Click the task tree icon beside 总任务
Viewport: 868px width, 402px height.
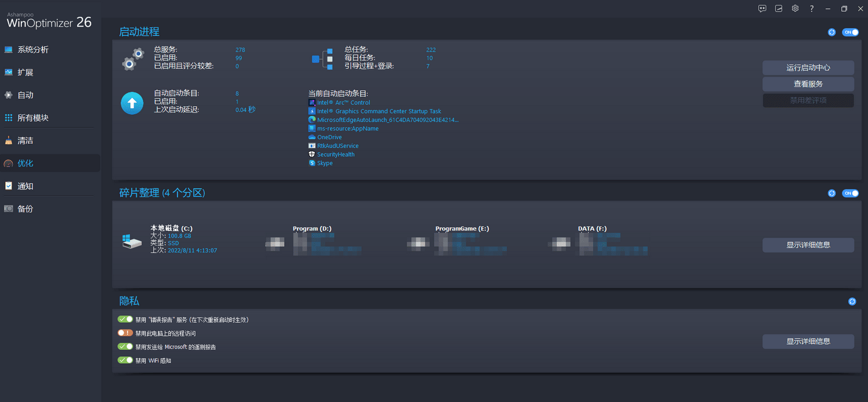coord(322,59)
